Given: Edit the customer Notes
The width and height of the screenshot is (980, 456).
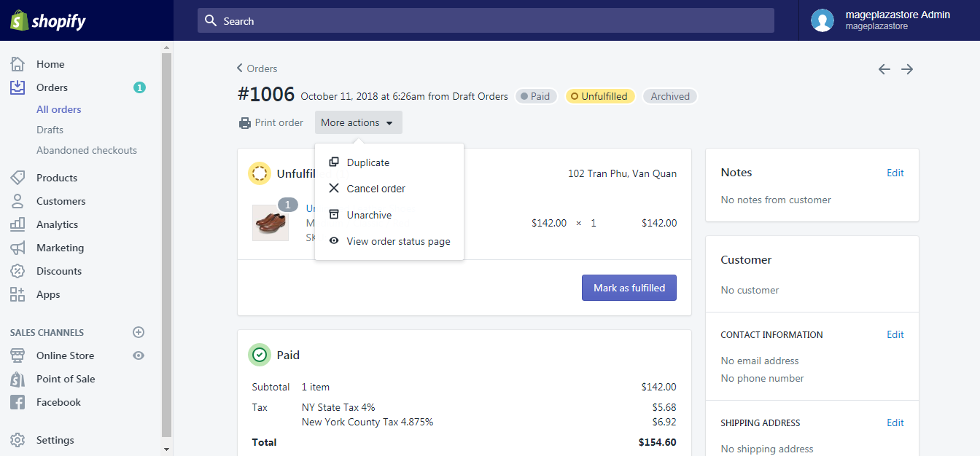Looking at the screenshot, I should click(895, 173).
